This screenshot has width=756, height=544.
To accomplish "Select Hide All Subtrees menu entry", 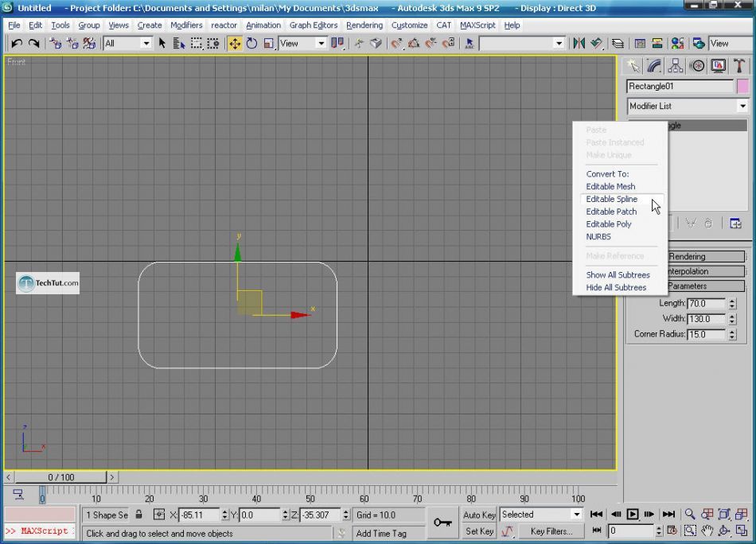I will pos(616,288).
